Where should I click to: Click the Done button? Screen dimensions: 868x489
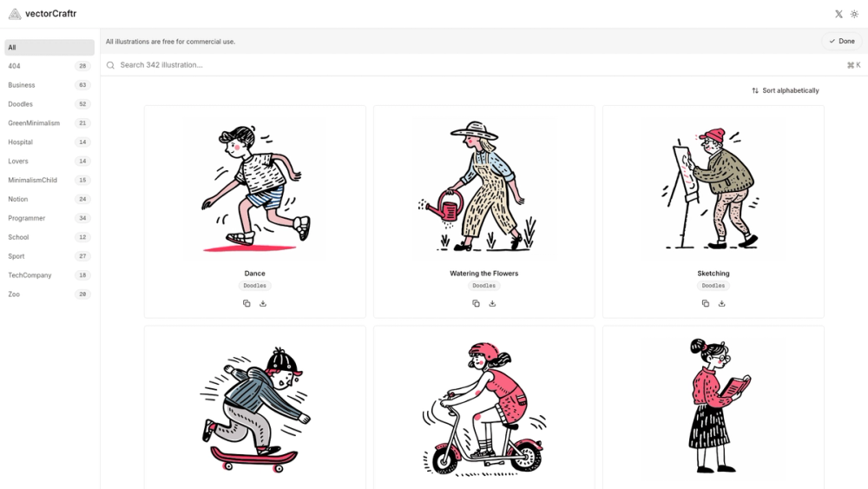[x=841, y=41]
